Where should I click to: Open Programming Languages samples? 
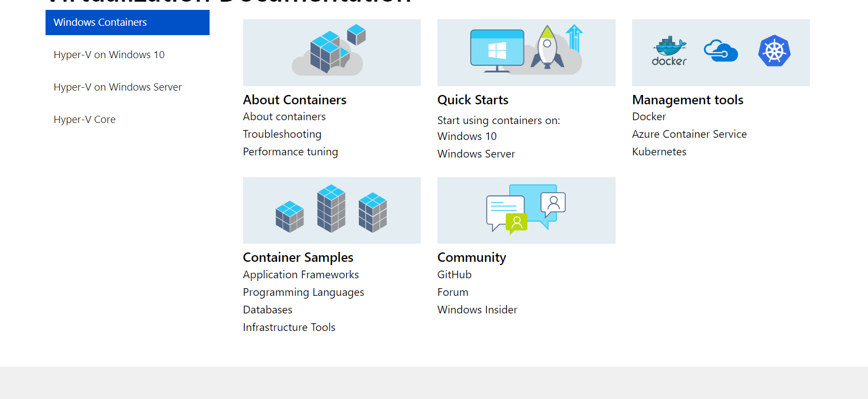click(303, 293)
